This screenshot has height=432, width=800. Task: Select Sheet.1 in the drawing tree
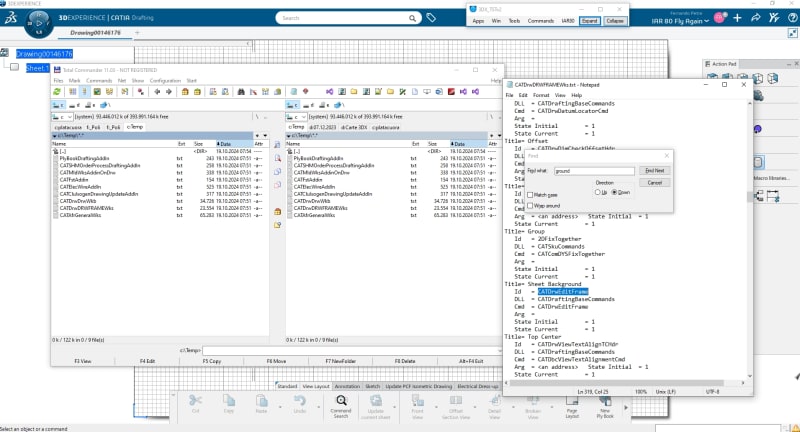(x=37, y=68)
